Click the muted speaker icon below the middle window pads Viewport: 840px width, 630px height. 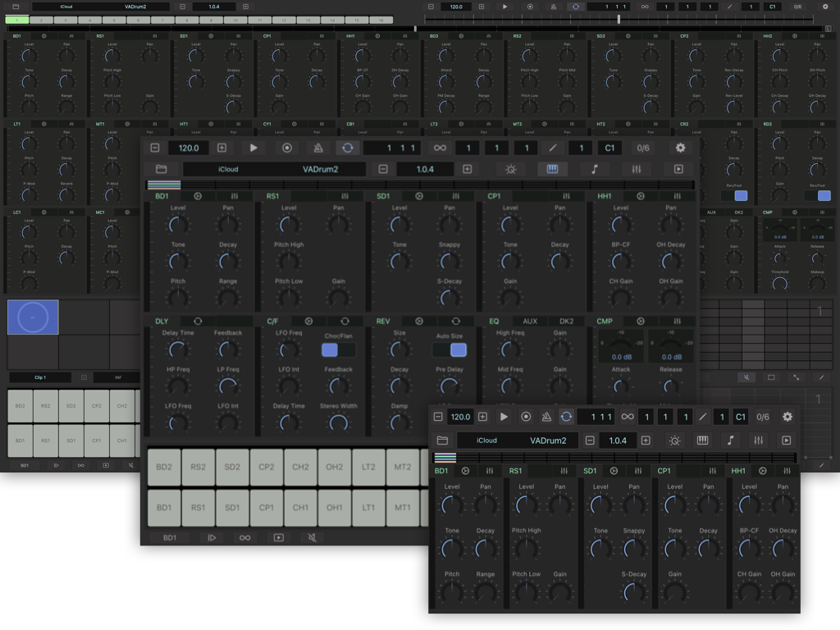point(312,538)
